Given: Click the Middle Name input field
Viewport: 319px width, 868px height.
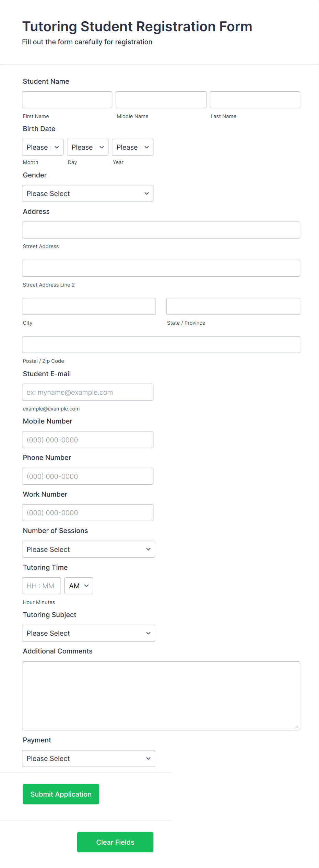Looking at the screenshot, I should point(161,100).
